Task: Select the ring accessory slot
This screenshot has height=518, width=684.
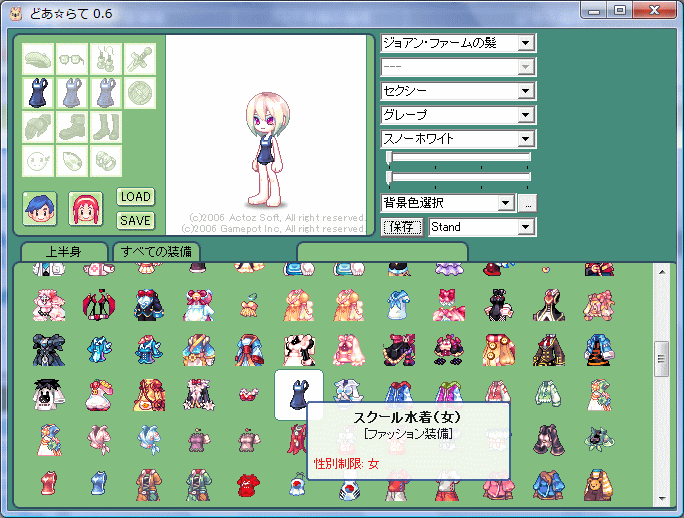Action: click(106, 161)
